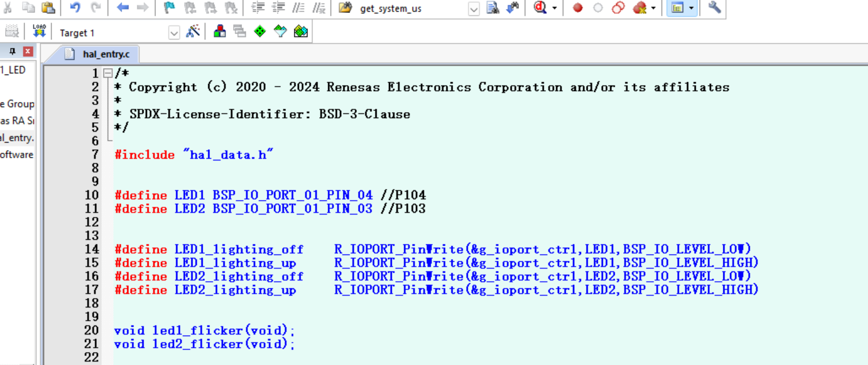Viewport: 868px width, 365px height.
Task: Expand the window layout dropdown arrow
Action: pos(691,8)
